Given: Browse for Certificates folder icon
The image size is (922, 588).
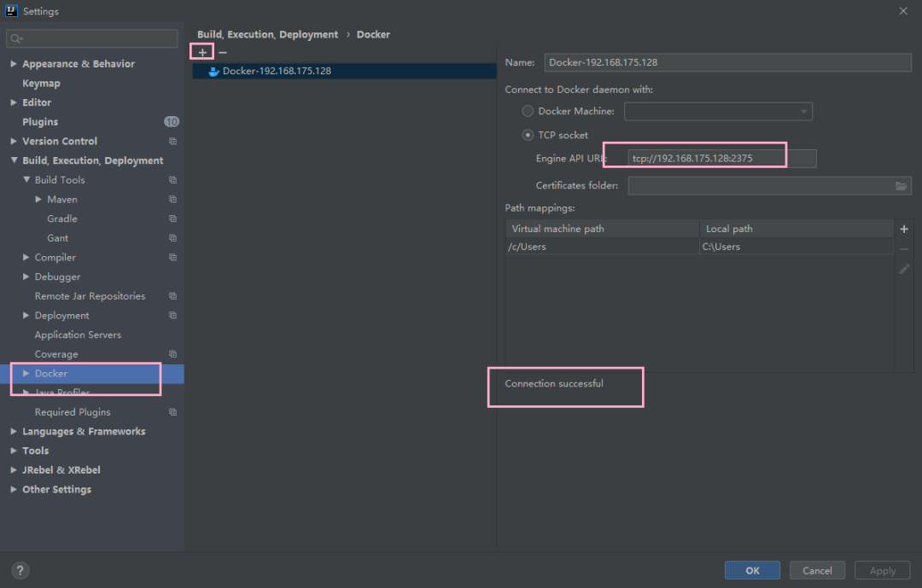Looking at the screenshot, I should click(901, 186).
